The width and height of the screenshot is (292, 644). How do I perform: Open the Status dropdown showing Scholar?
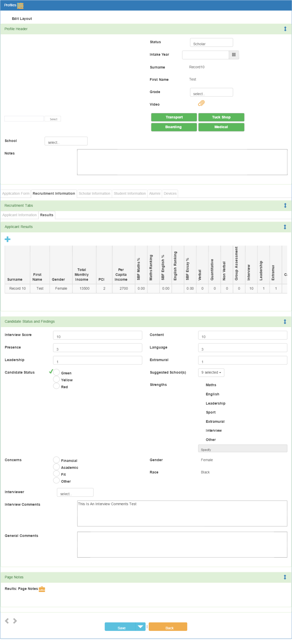(x=211, y=42)
